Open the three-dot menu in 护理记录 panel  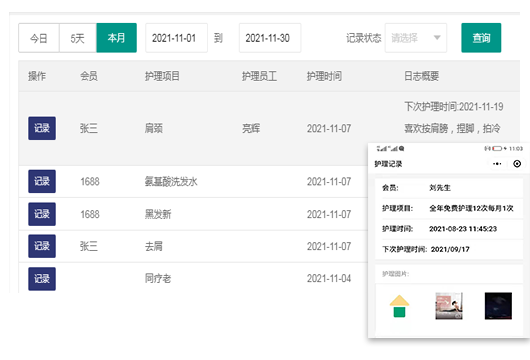point(497,164)
